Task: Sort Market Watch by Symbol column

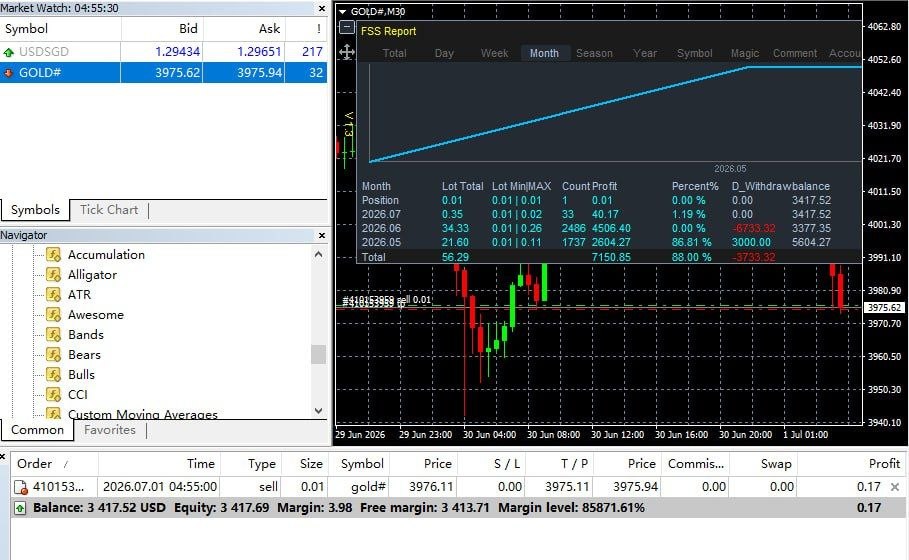Action: click(x=60, y=29)
